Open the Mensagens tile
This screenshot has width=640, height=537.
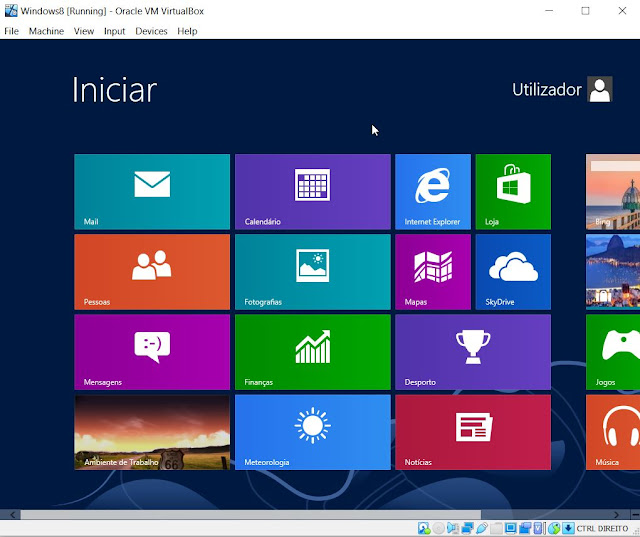(152, 352)
